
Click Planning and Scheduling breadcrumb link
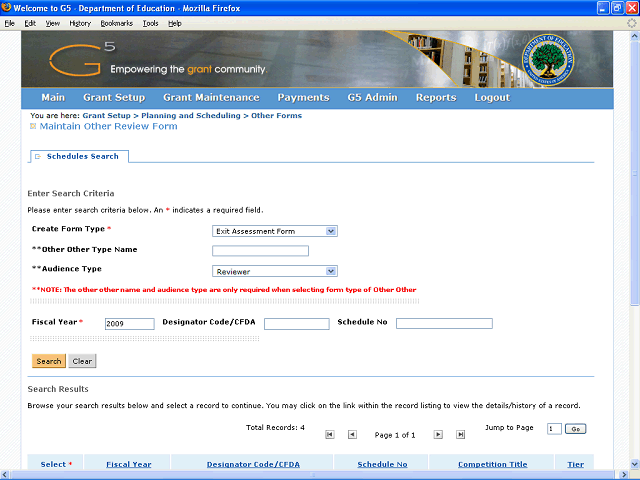click(191, 116)
